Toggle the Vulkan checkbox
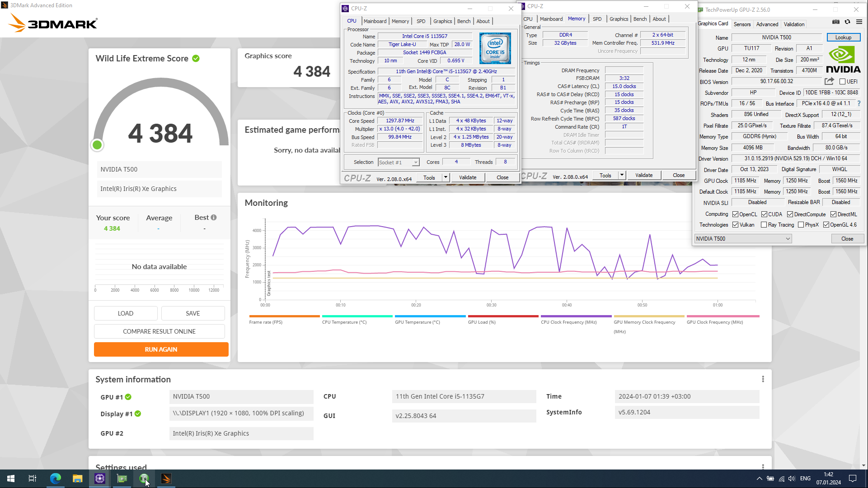Viewport: 868px width, 488px height. (x=735, y=225)
